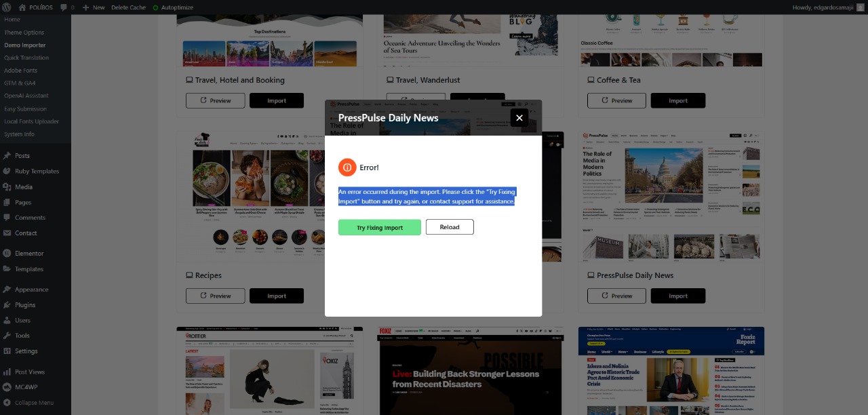
Task: Click the highlighted error message text
Action: click(x=427, y=197)
